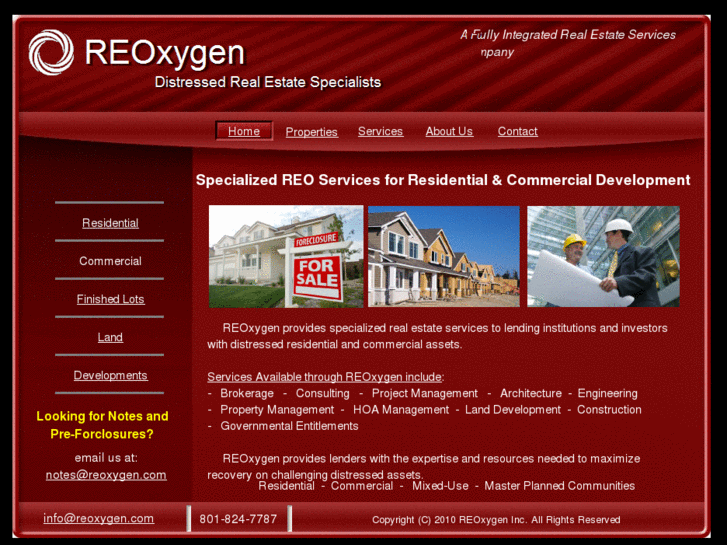
Task: Open the Finished Lots sidebar link
Action: [x=110, y=299]
